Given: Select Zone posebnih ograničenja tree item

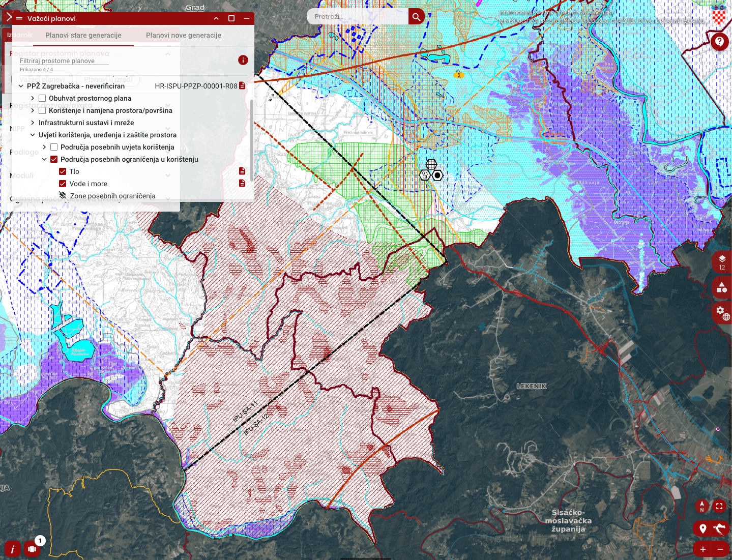Looking at the screenshot, I should pos(113,196).
